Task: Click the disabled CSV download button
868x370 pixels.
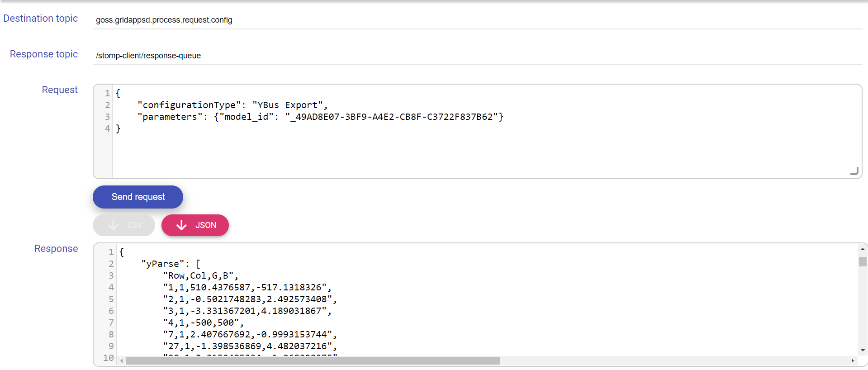Action: point(124,225)
